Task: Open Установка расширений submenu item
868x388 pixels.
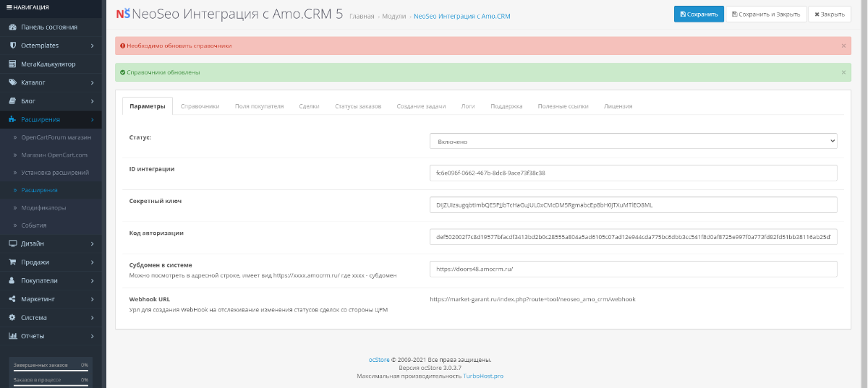Action: [x=55, y=172]
